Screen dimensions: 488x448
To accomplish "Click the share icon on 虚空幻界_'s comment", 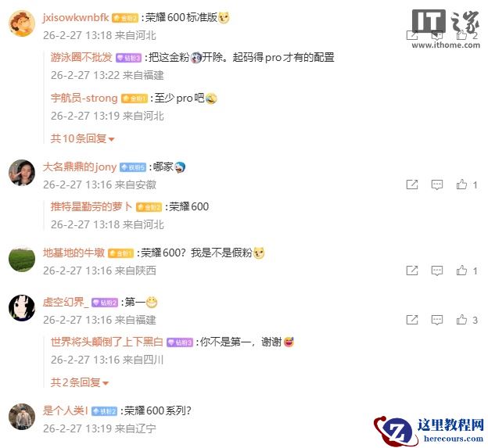I will pos(412,320).
